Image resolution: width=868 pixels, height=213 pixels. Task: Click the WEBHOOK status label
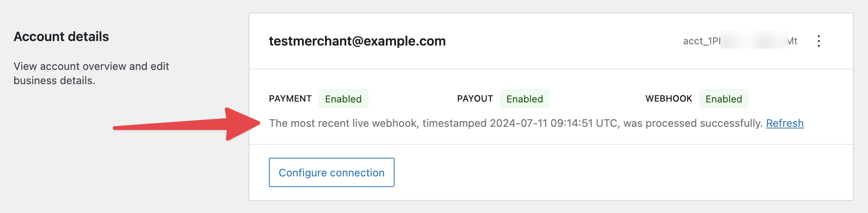[x=669, y=99]
